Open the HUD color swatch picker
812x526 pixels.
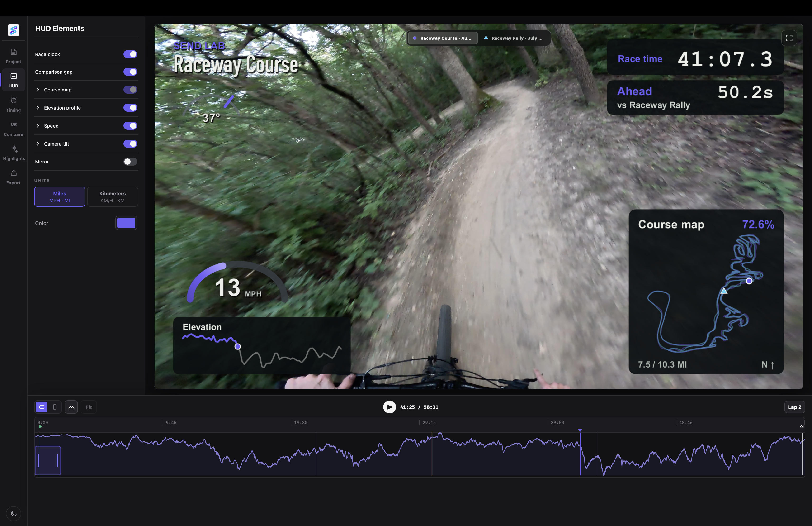tap(126, 223)
